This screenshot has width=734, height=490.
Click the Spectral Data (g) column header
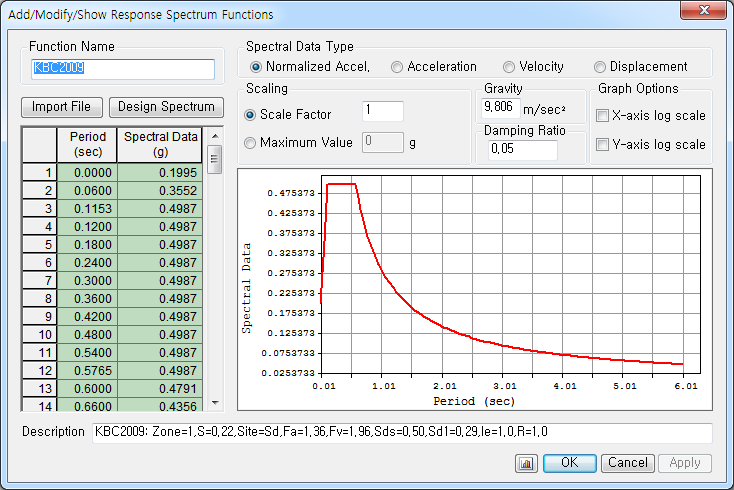coord(160,145)
